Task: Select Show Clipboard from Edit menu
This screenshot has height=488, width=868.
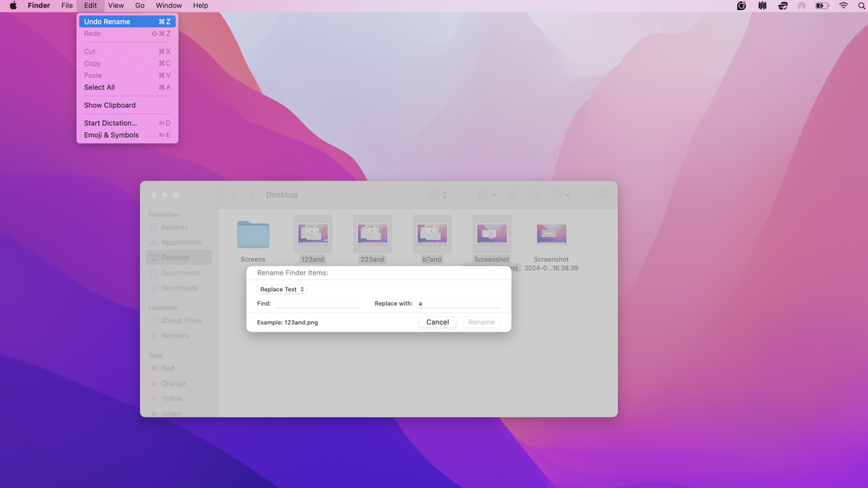Action: (109, 105)
